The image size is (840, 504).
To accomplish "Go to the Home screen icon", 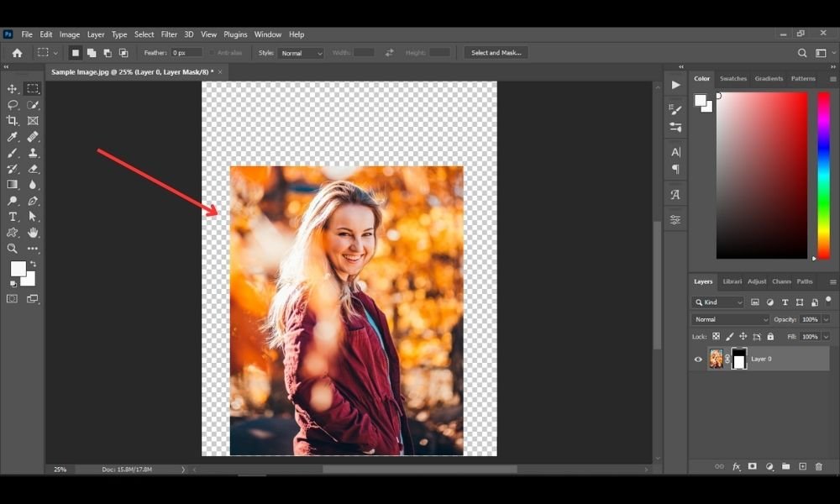I will [x=17, y=52].
